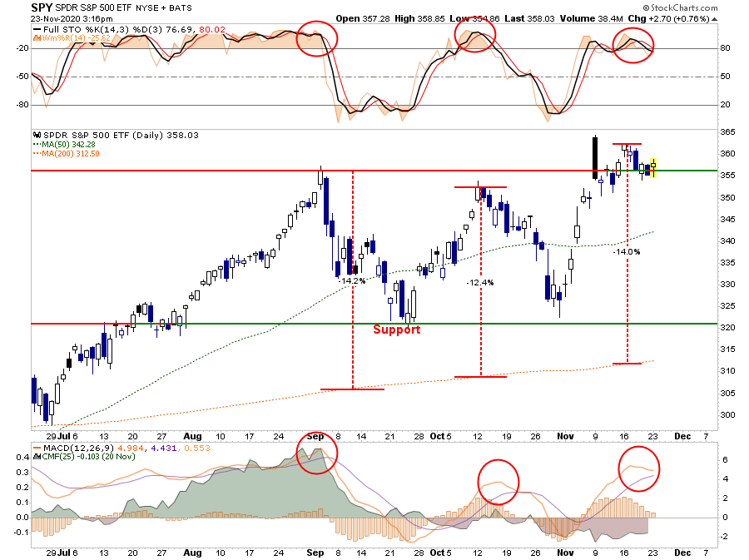This screenshot has width=749, height=560.
Task: Click the MA(200) 312.50 legend entry
Action: coord(66,154)
